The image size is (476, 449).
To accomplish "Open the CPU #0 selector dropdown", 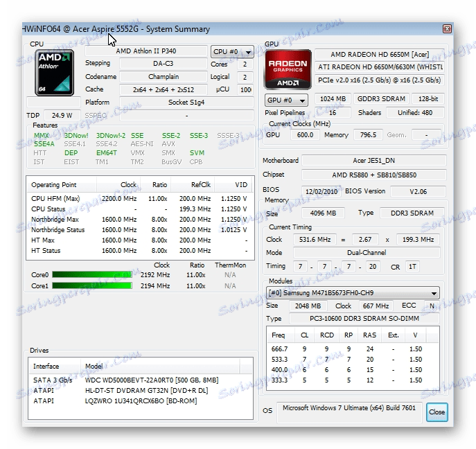I will click(232, 52).
